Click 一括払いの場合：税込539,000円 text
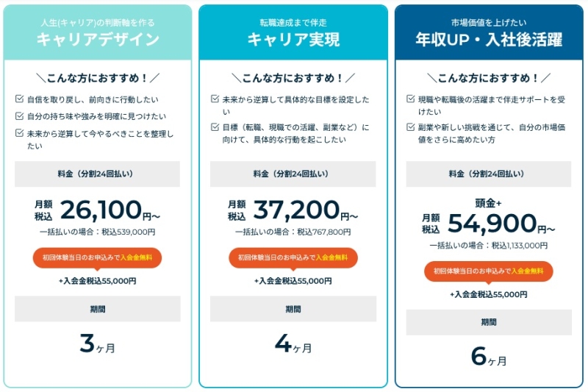Viewport: 588px width, 392px height. pos(98,232)
